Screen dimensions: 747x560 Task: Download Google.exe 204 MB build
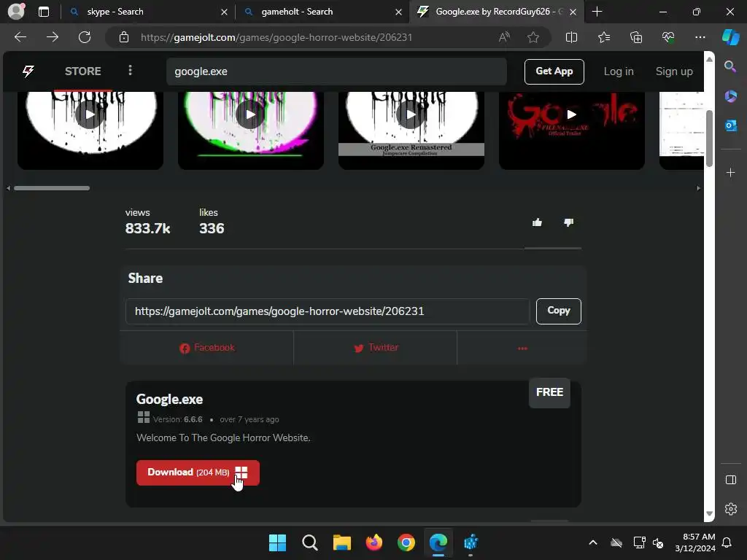198,472
